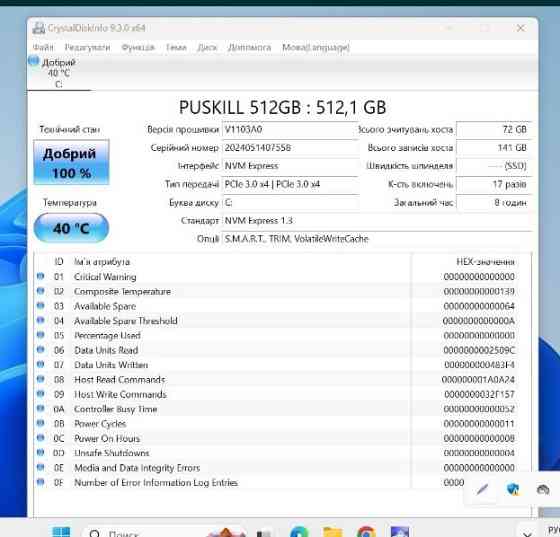Click status icon of Media and Data Integrity Errors row
Screen dimensions: 560x537
pyautogui.click(x=41, y=467)
